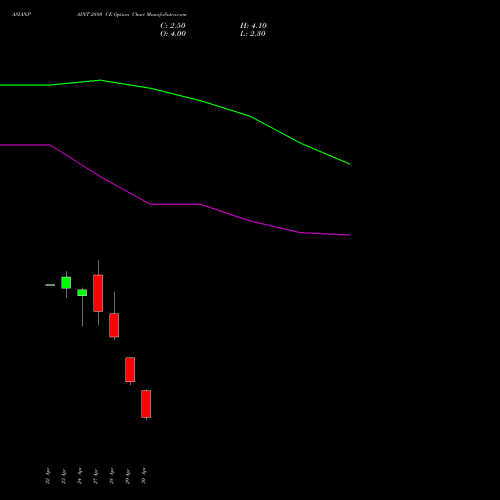This screenshot has width=500, height=500.
Task: Select the flat green dash candle at chart start
Action: coord(50,285)
